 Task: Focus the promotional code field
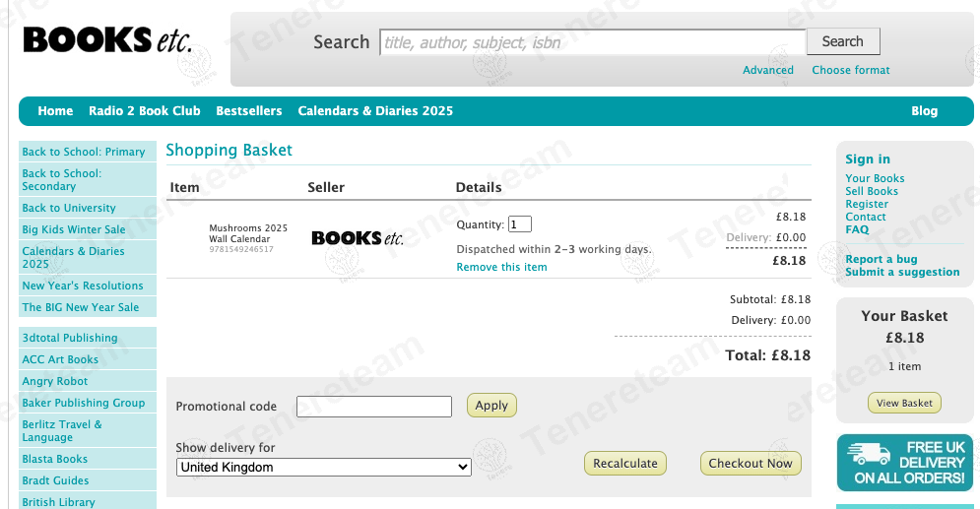(x=374, y=407)
